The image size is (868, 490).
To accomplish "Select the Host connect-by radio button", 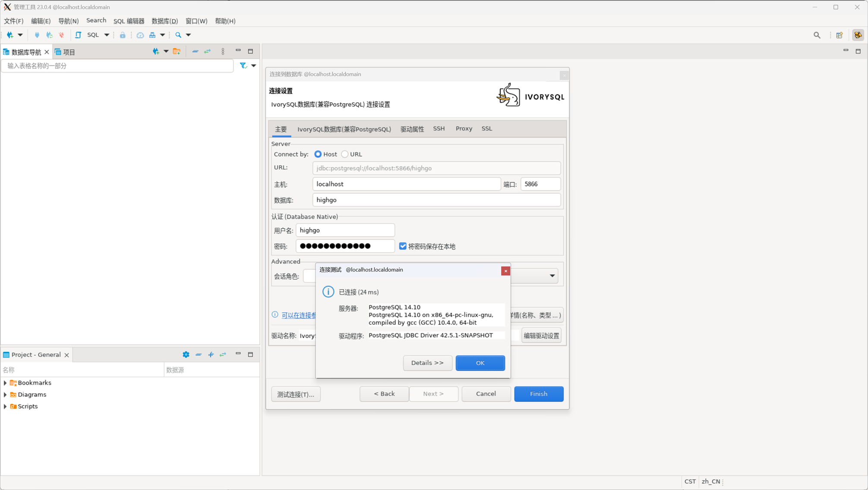I will (x=318, y=154).
